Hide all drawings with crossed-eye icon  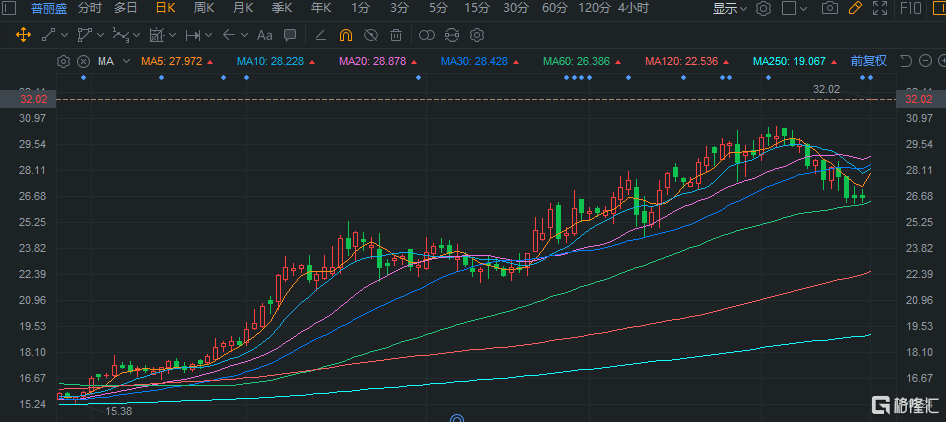[371, 35]
